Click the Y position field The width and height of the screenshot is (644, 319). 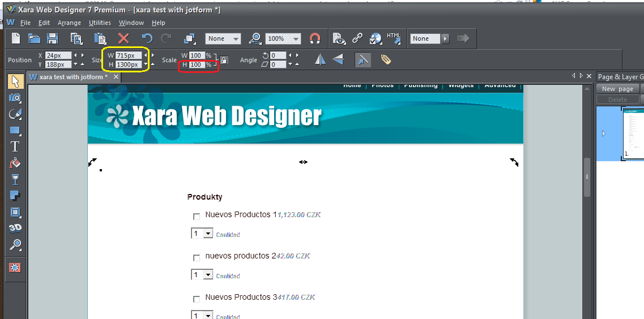(x=58, y=64)
